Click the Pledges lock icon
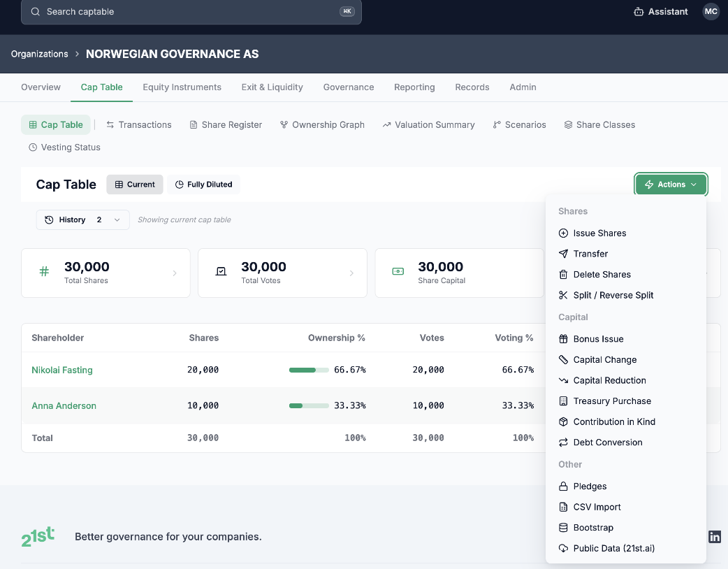The height and width of the screenshot is (569, 728). point(563,487)
